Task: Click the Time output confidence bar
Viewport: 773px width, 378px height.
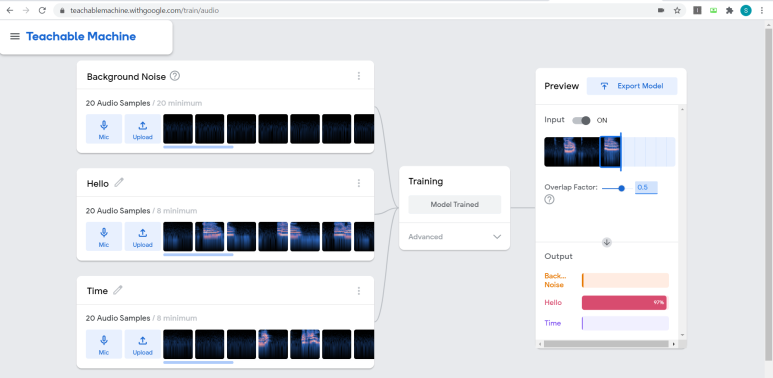Action: point(625,323)
